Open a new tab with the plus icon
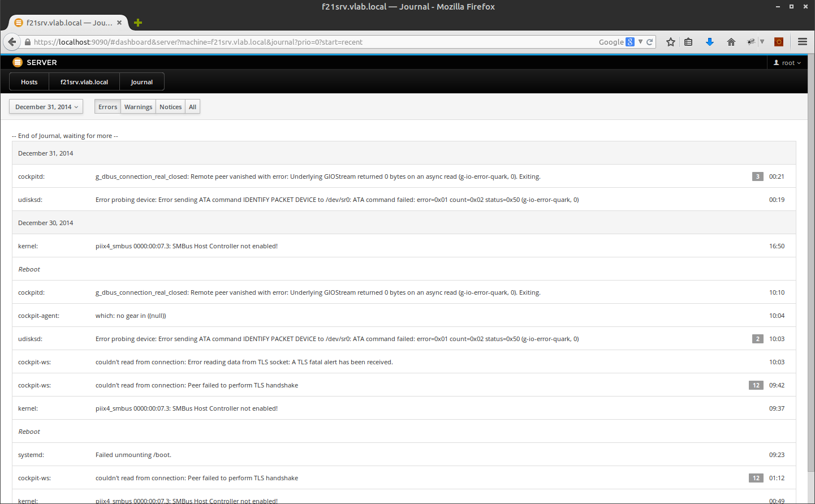 click(x=138, y=23)
